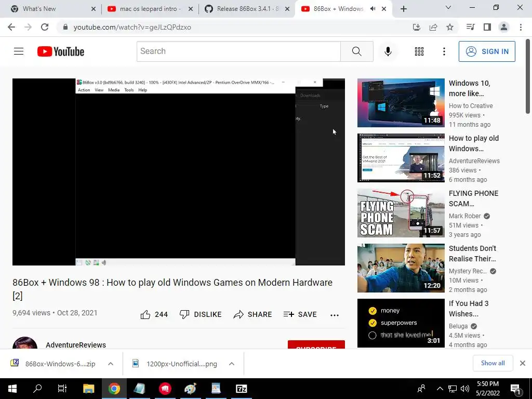This screenshot has width=532, height=399.
Task: Search with voice microphone
Action: (x=388, y=51)
